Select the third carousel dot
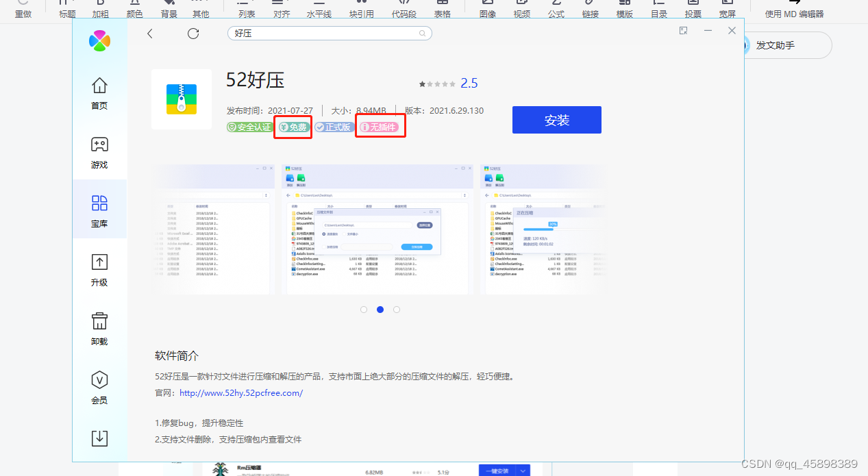Image resolution: width=868 pixels, height=476 pixels. click(x=397, y=310)
